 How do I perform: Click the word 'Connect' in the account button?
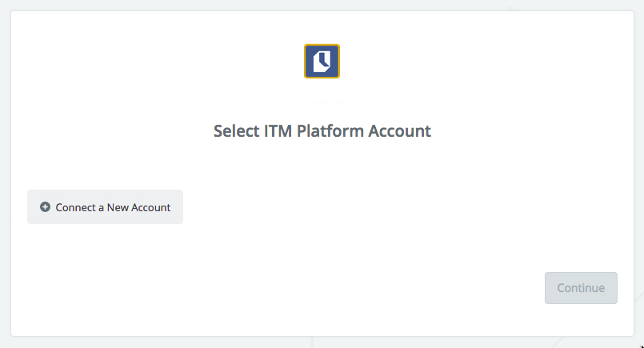click(75, 207)
